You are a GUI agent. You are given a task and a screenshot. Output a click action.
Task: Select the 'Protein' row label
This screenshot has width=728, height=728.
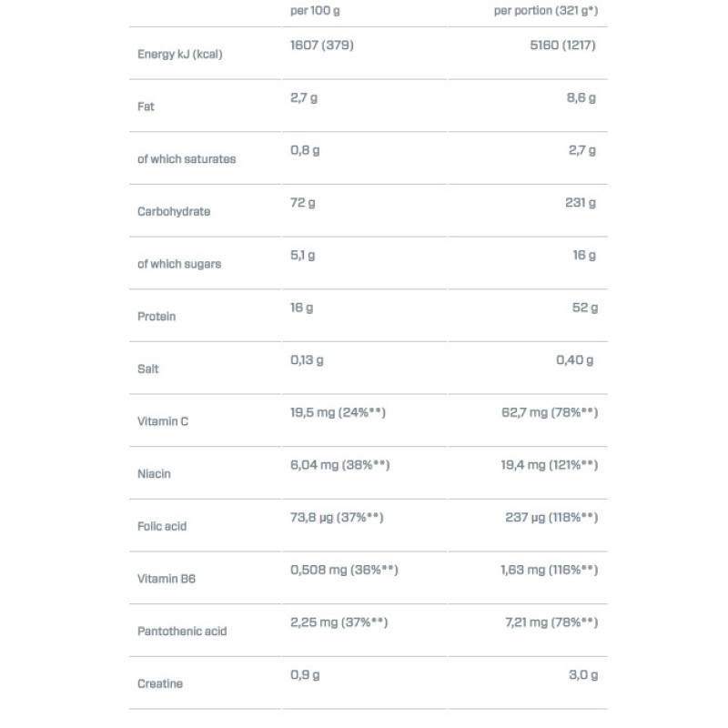[x=157, y=317]
